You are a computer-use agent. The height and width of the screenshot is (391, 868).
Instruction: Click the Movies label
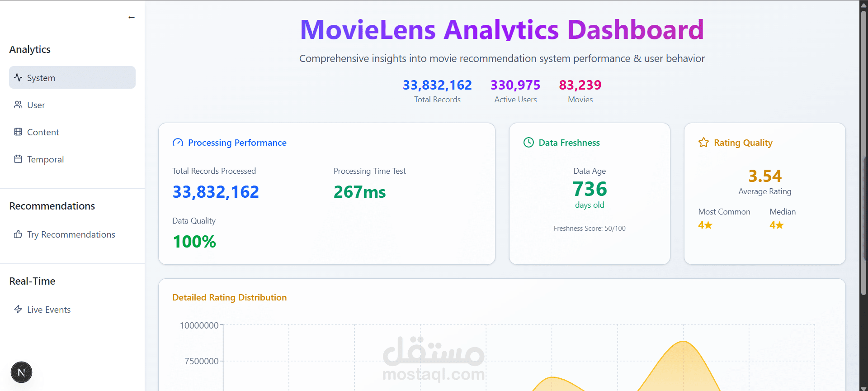coord(580,100)
